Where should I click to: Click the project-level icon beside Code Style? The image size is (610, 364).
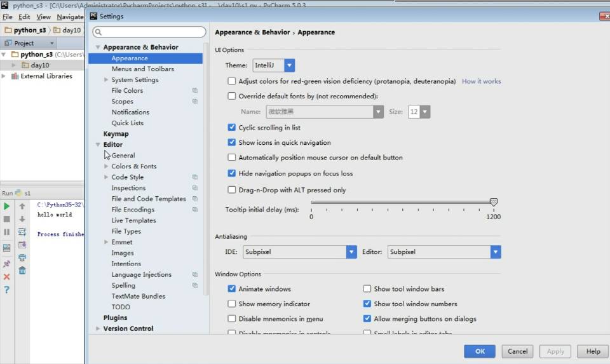click(195, 177)
